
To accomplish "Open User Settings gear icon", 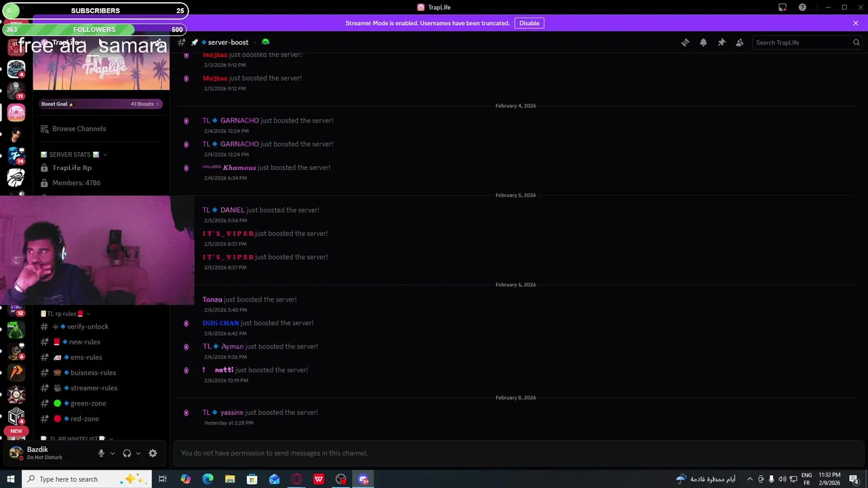I will 153,453.
